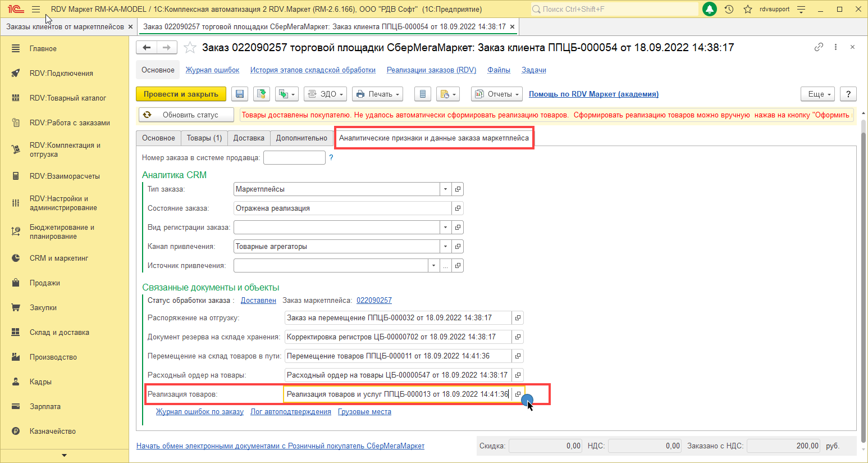Screen dimensions: 868x463
Task: Open the Печать dropdown menu
Action: coord(378,94)
